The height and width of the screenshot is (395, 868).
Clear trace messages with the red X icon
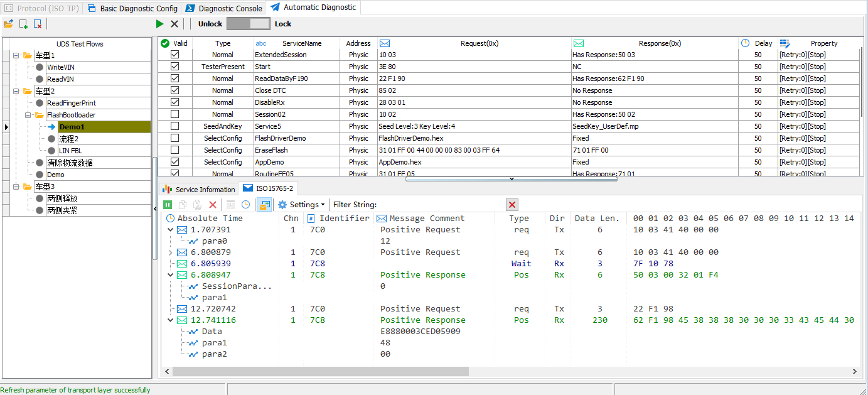(213, 205)
